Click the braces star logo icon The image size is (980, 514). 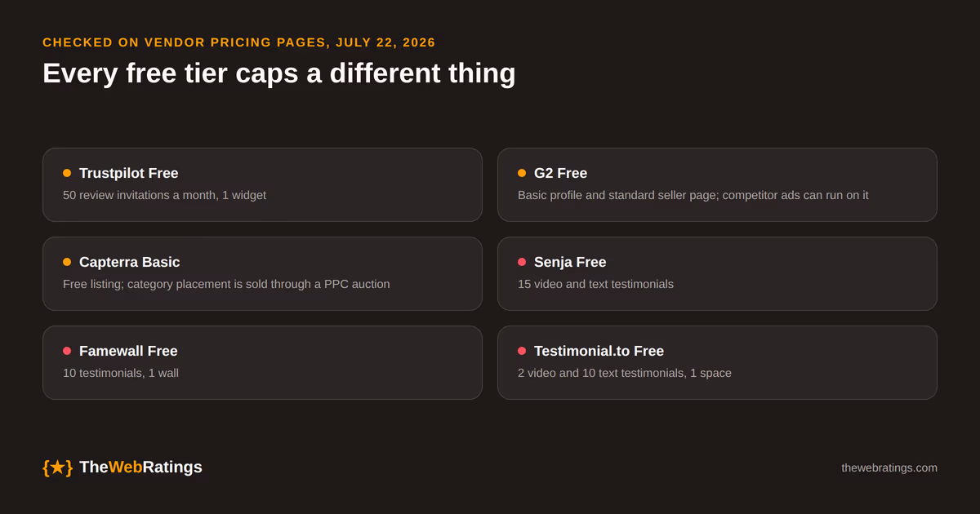pos(57,467)
